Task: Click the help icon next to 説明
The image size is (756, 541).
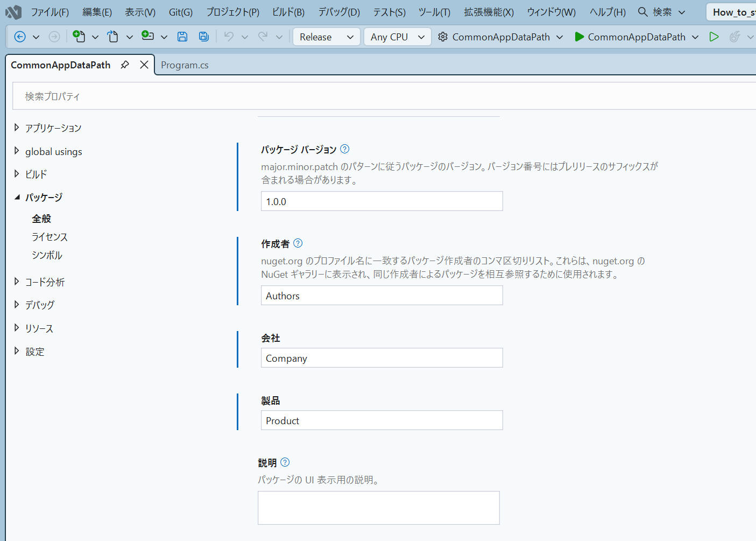Action: tap(285, 462)
